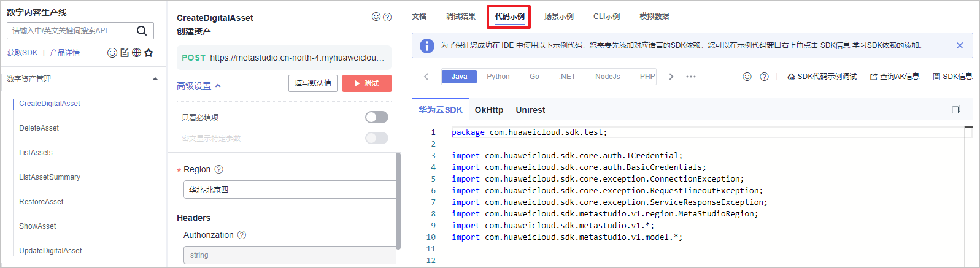Viewport: 980px width, 268px height.
Task: Select UpdateDigitalAsset in the API list
Action: click(50, 251)
